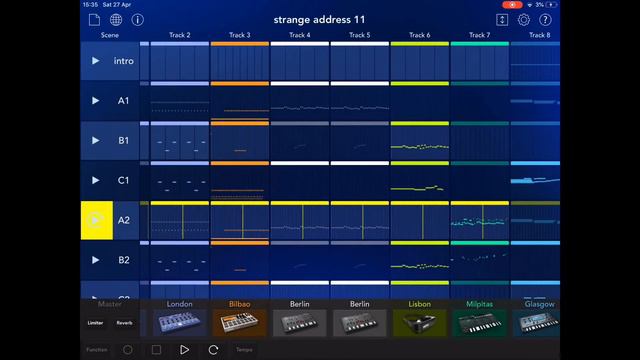Toggle the loop cycle button

pyautogui.click(x=213, y=350)
